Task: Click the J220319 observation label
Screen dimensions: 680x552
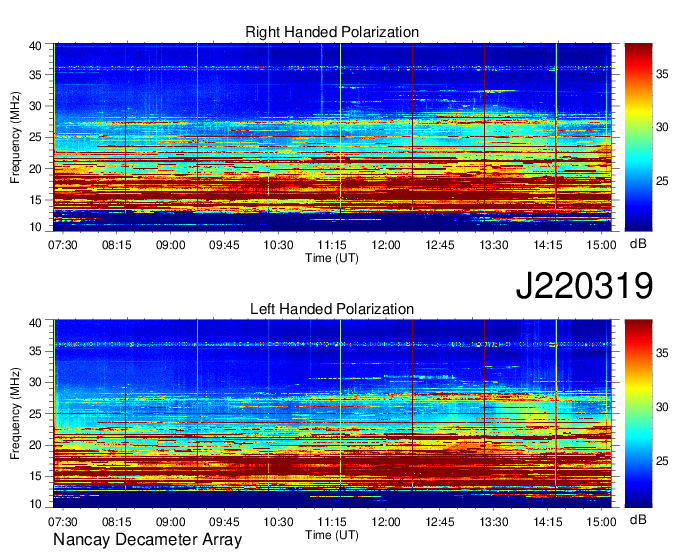Action: click(x=584, y=285)
